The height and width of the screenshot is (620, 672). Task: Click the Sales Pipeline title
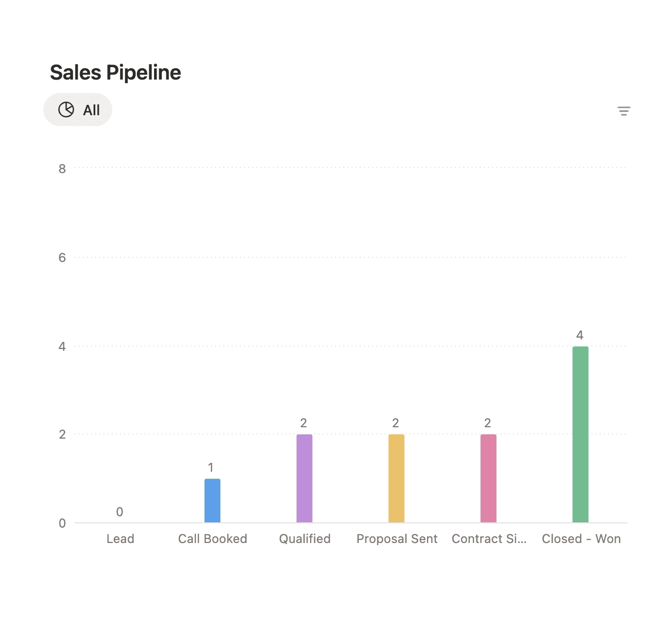point(115,73)
